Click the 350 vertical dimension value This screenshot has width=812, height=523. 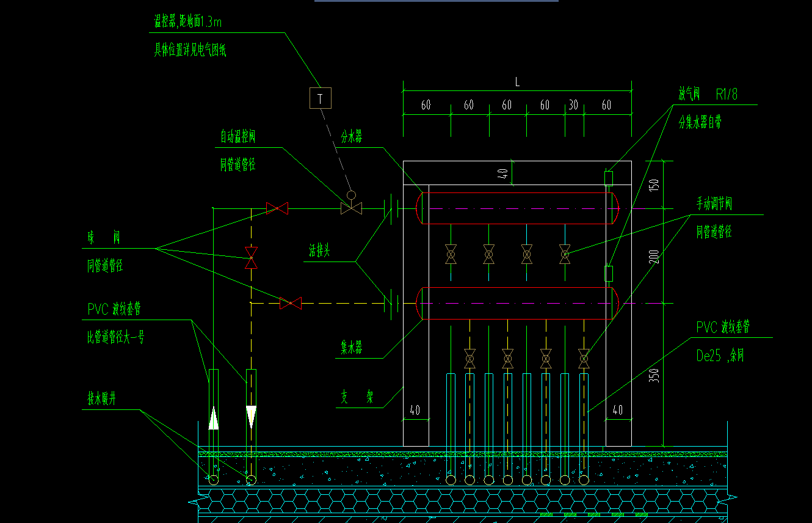[654, 375]
